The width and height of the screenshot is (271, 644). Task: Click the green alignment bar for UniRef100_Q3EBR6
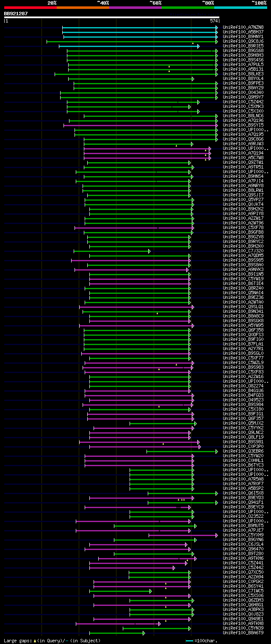click(x=182, y=451)
